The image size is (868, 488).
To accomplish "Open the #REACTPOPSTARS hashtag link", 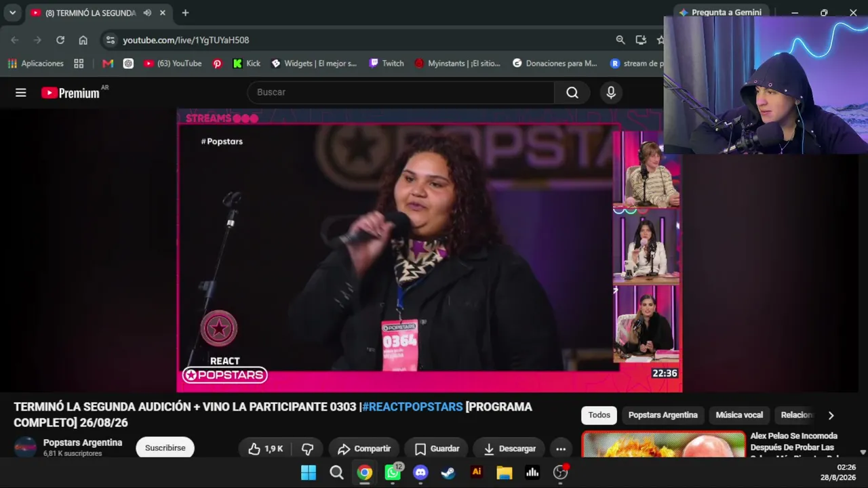I will 412,407.
